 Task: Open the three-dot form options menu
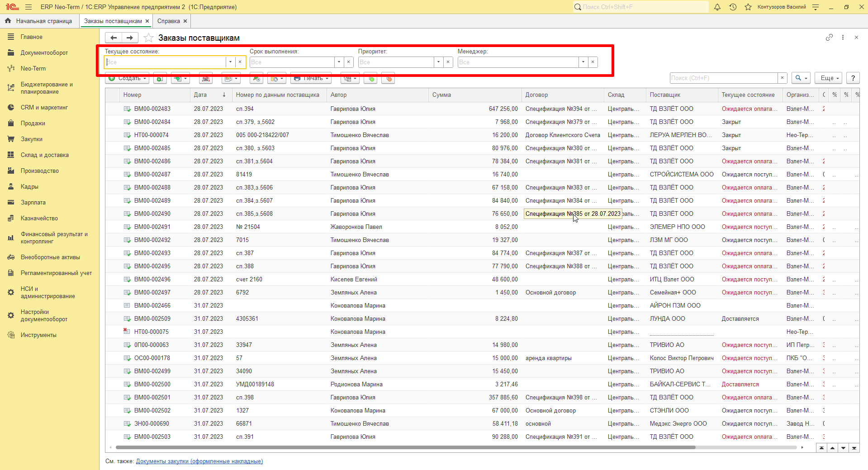[843, 38]
